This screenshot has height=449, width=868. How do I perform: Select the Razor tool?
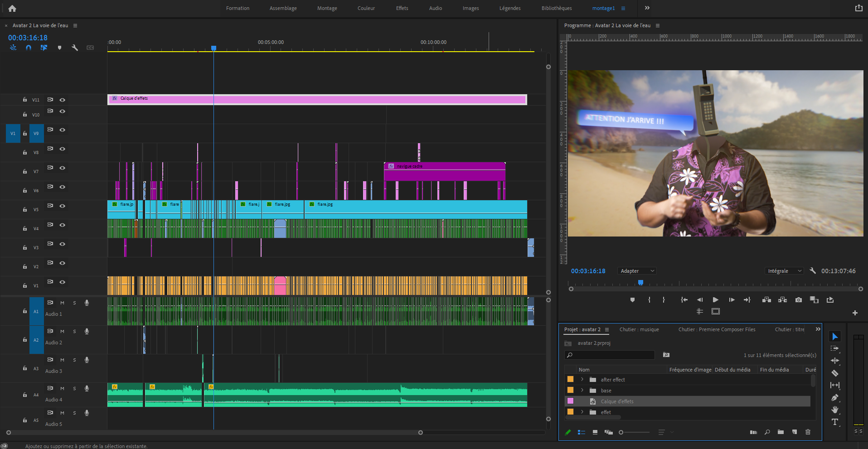coord(835,373)
